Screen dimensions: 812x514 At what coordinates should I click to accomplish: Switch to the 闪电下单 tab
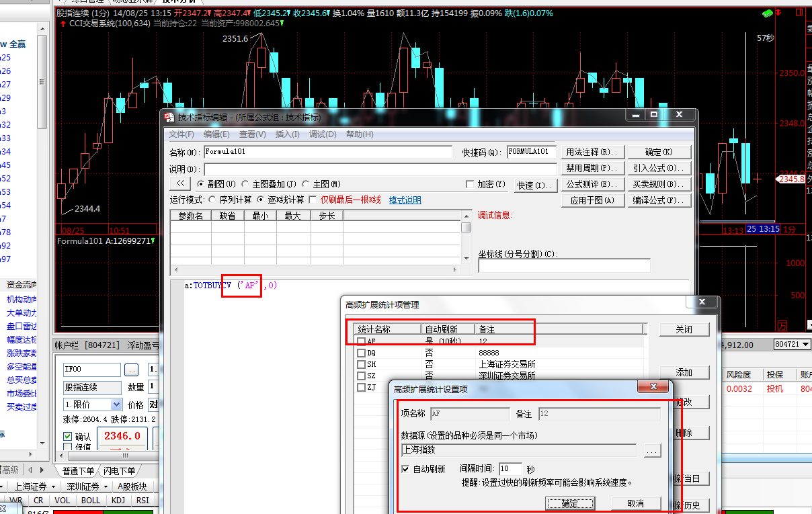point(119,471)
